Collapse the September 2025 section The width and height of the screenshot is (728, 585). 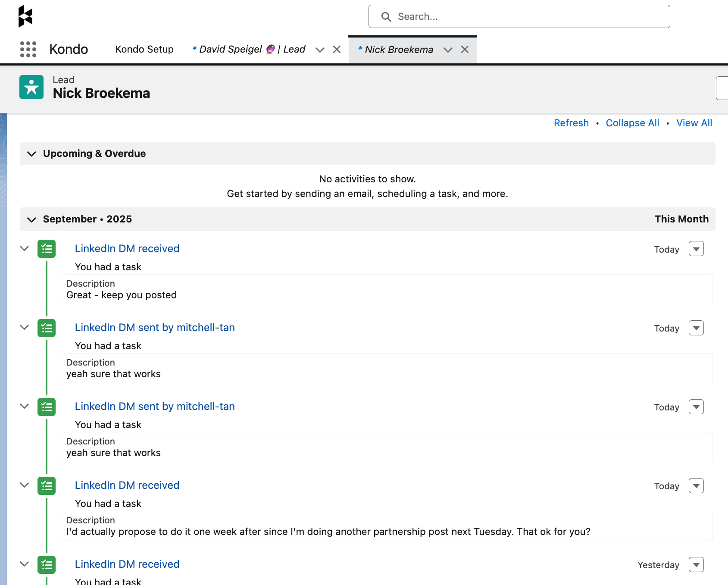coord(31,219)
